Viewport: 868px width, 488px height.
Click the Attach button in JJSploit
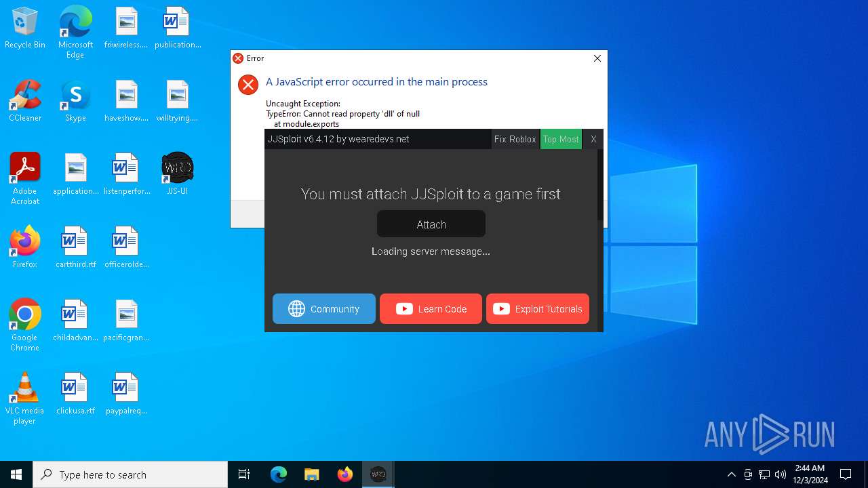[431, 224]
